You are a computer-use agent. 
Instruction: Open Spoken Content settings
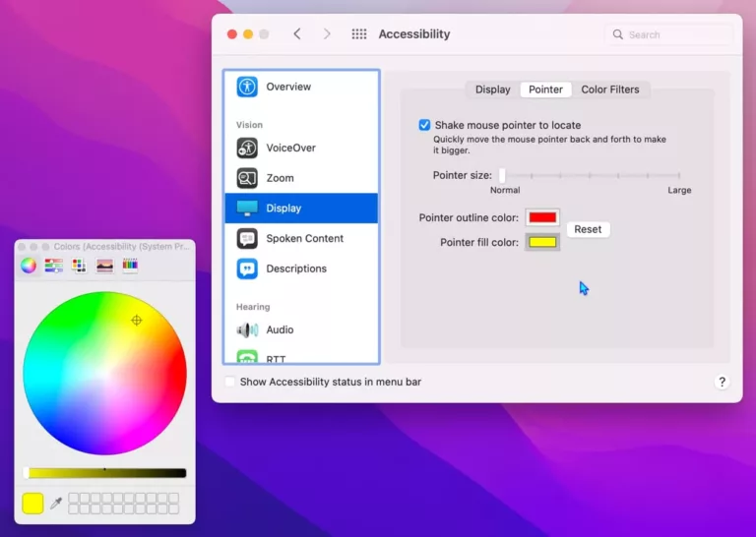pos(301,238)
